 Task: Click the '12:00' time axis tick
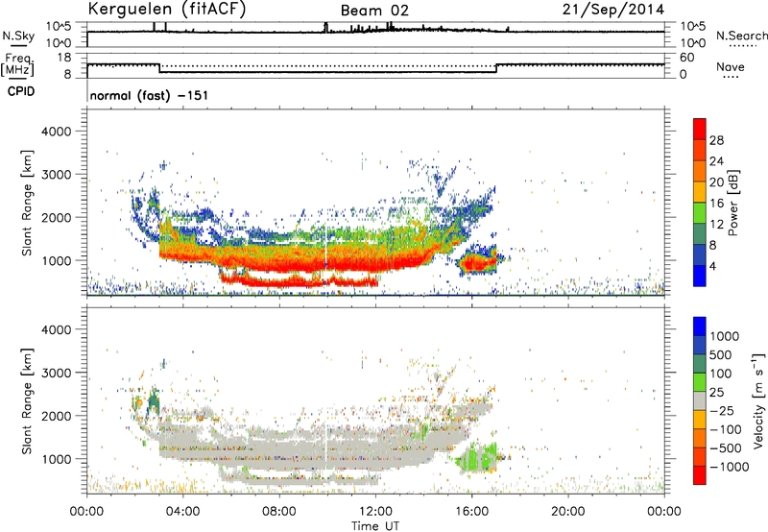click(375, 512)
